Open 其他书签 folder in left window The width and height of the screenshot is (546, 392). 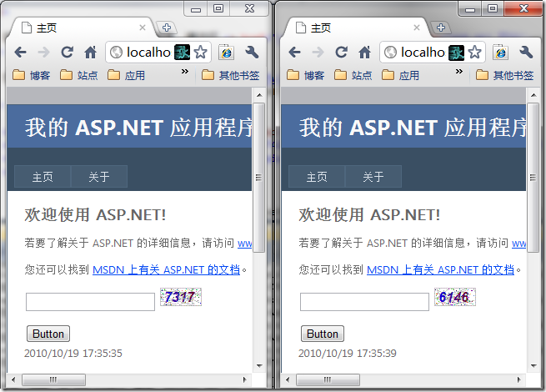(x=231, y=75)
